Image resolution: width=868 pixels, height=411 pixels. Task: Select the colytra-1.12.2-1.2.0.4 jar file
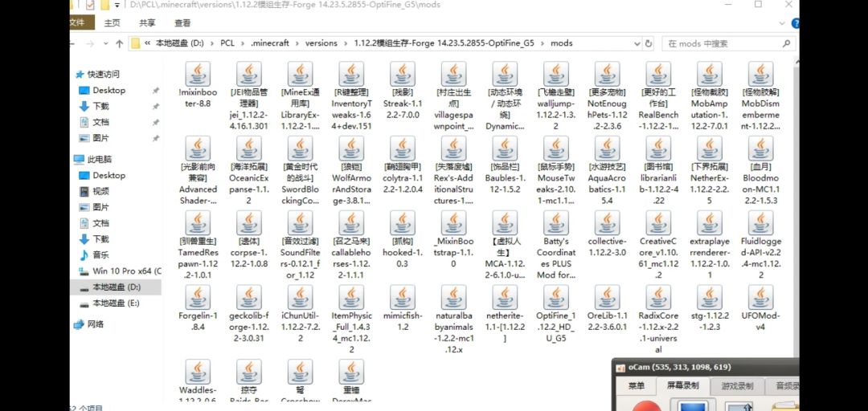(x=403, y=165)
